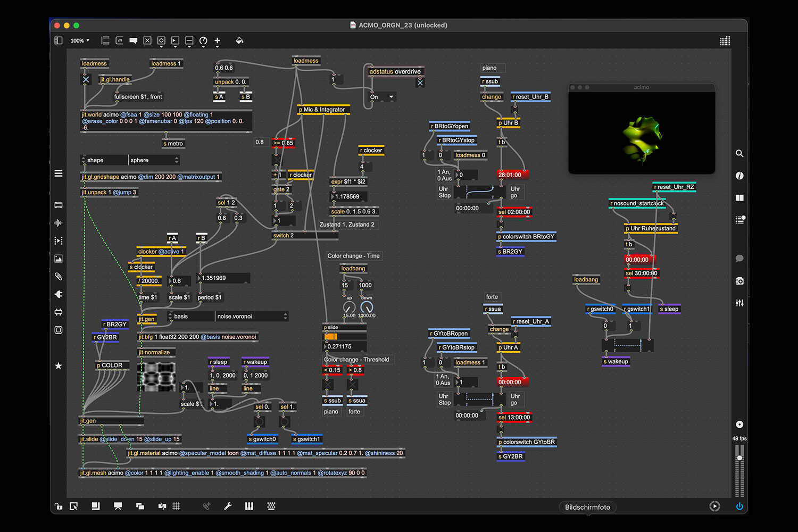Image resolution: width=798 pixels, height=532 pixels.
Task: Click the snapshots camera icon
Action: [739, 281]
